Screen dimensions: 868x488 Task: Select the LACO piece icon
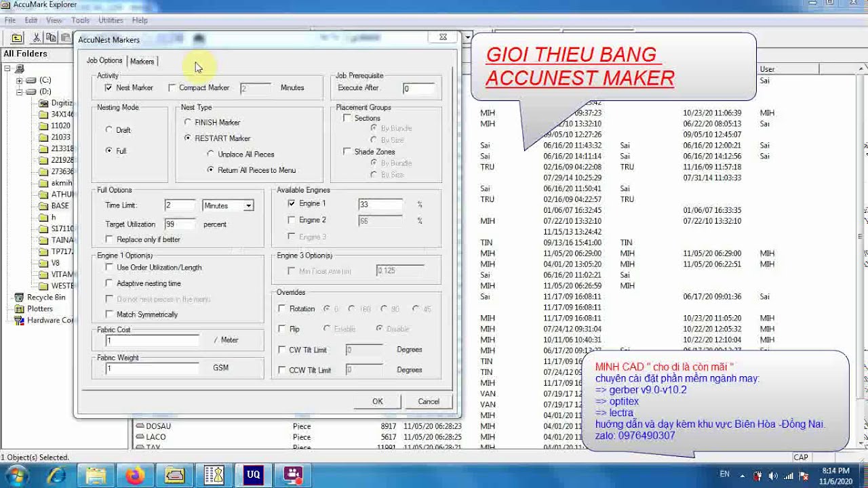click(x=140, y=437)
